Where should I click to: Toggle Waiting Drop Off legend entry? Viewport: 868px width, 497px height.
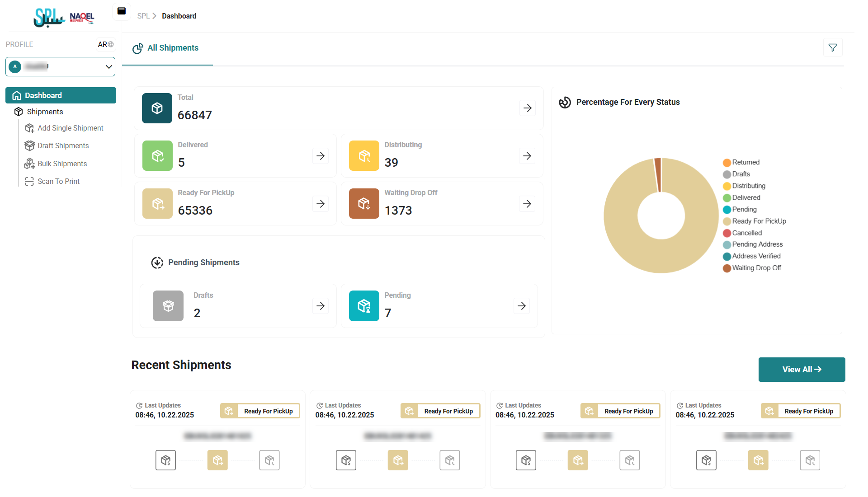756,268
